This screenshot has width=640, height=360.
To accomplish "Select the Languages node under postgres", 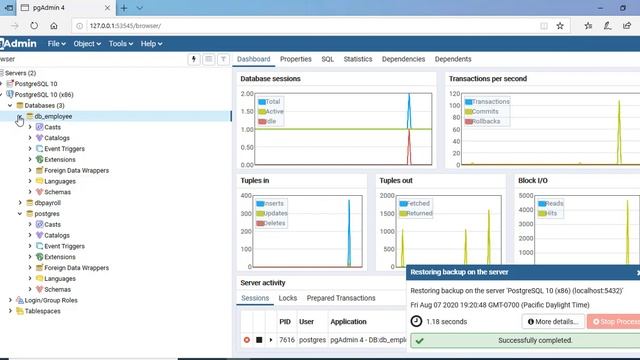I will tap(60, 278).
